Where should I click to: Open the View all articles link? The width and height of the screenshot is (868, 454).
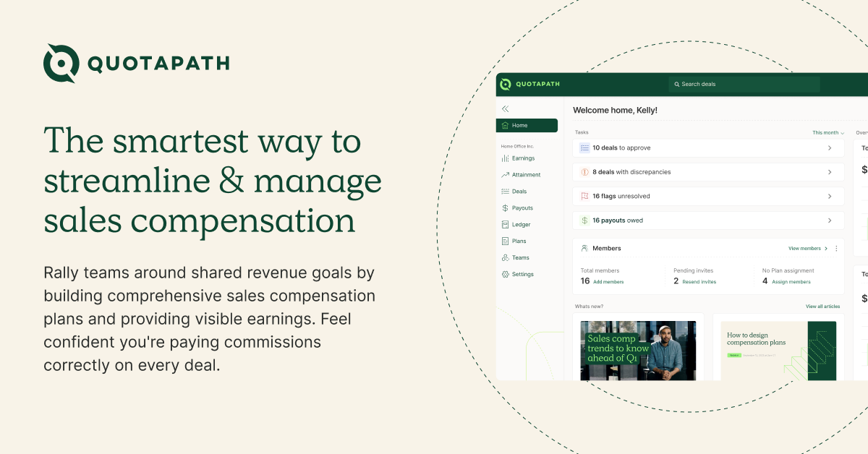[x=823, y=307]
